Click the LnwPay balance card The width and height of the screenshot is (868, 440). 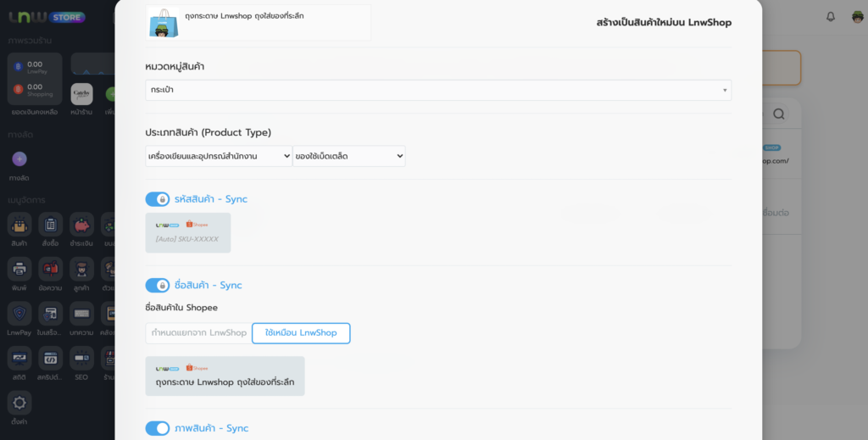[34, 68]
